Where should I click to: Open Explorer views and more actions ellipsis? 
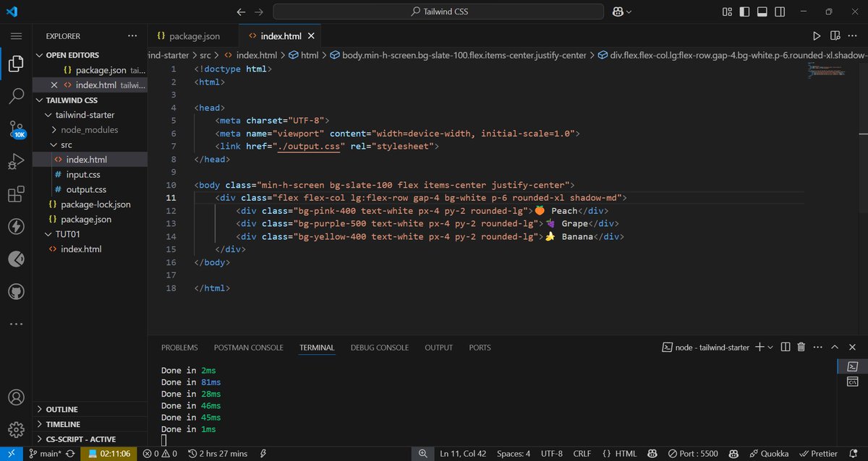pyautogui.click(x=132, y=36)
